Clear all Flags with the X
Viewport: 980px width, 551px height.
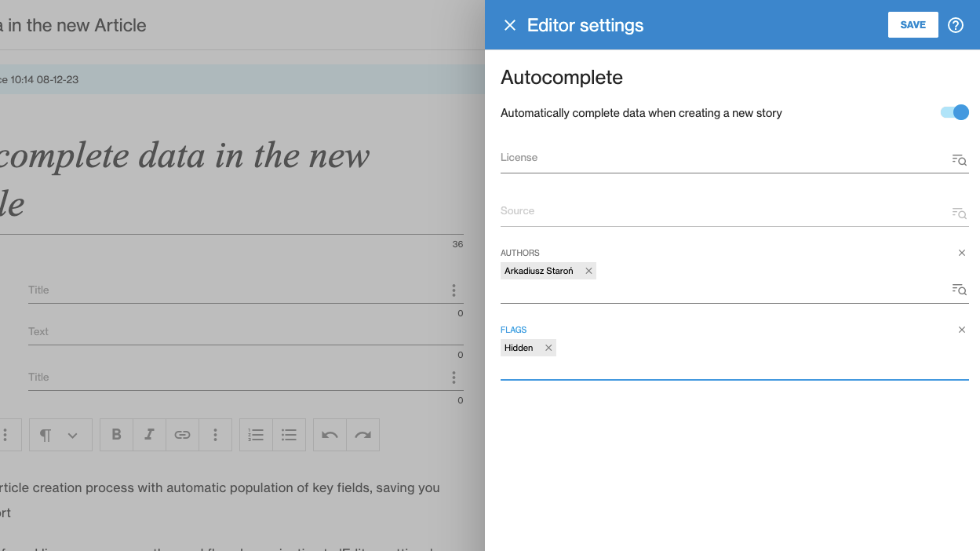point(962,330)
